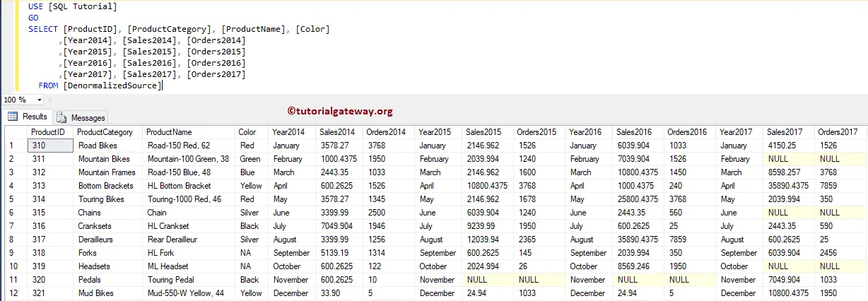Select the Year2014 column header
The image size is (868, 301).
(291, 132)
